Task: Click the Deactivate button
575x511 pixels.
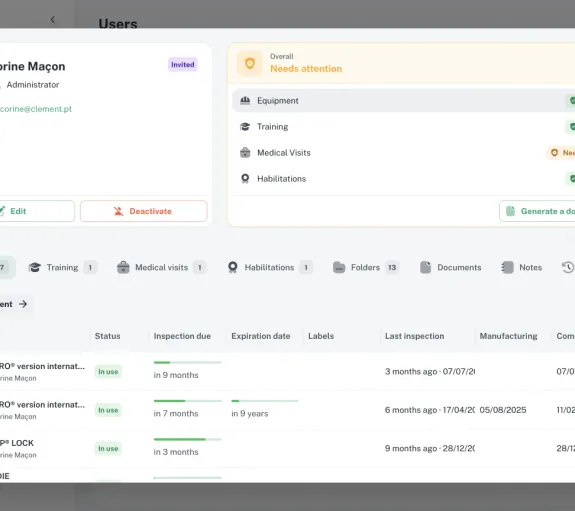Action: pyautogui.click(x=144, y=211)
